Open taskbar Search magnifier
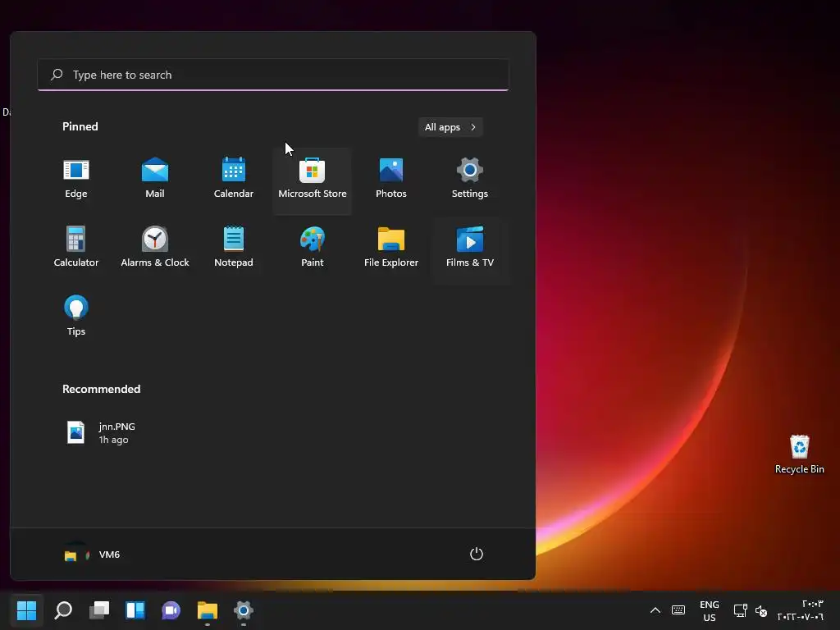This screenshot has height=630, width=840. [x=63, y=609]
